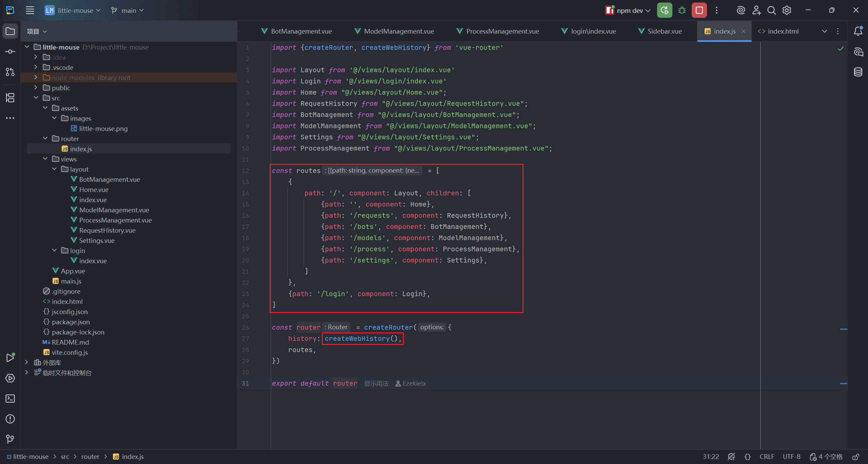Screen dimensions: 868x464
Task: Open the AI Assistant chat icon
Action: [x=858, y=52]
